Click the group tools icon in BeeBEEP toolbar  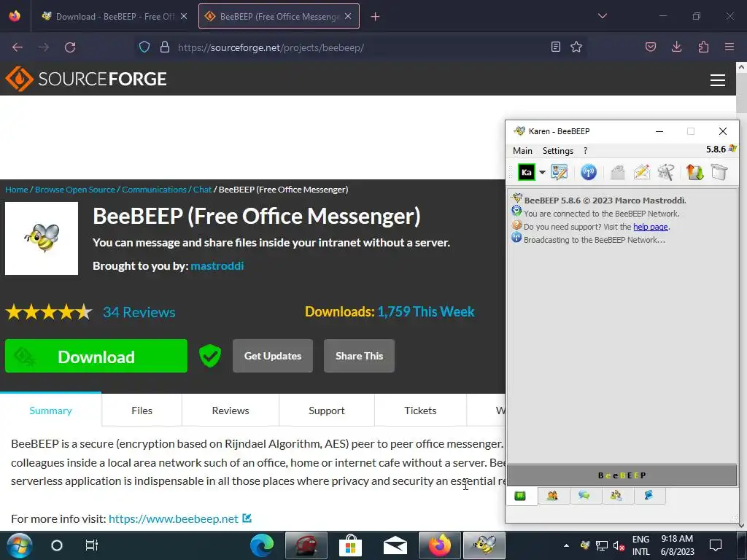coord(665,172)
